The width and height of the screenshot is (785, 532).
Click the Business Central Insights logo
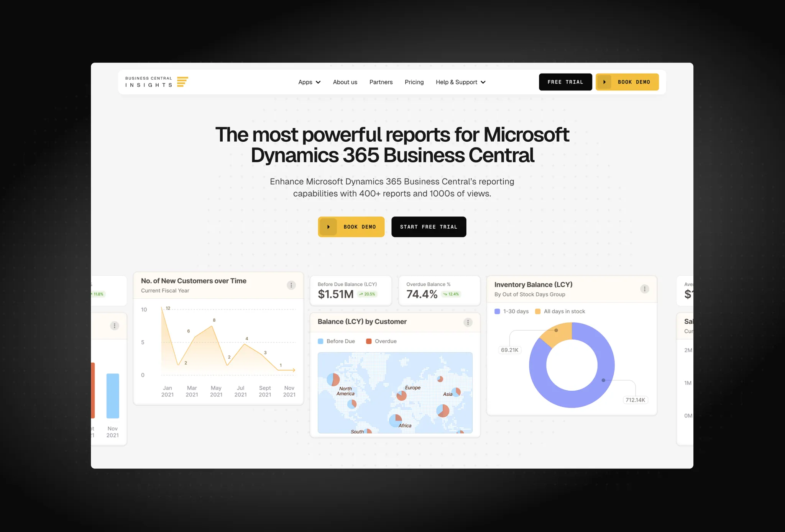[156, 82]
